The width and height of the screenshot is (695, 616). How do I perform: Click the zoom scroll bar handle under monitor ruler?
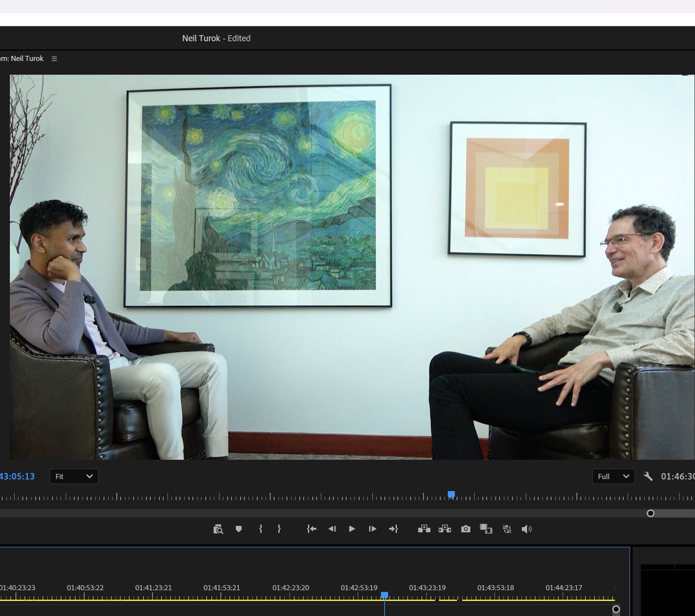point(650,513)
